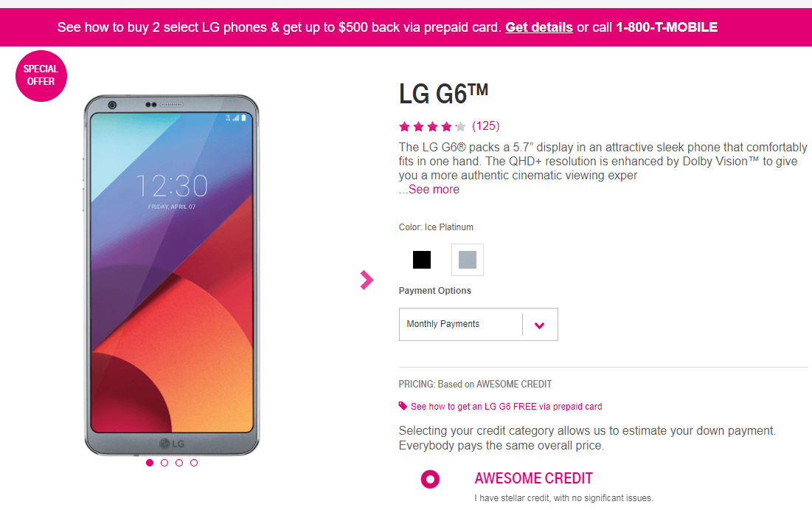The height and width of the screenshot is (510, 812).
Task: Click See how to get an LG G6 FREE link
Action: (x=506, y=407)
